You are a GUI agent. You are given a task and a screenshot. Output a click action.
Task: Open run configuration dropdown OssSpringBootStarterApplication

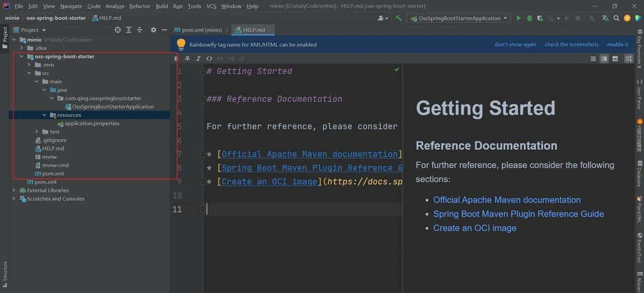tap(459, 18)
